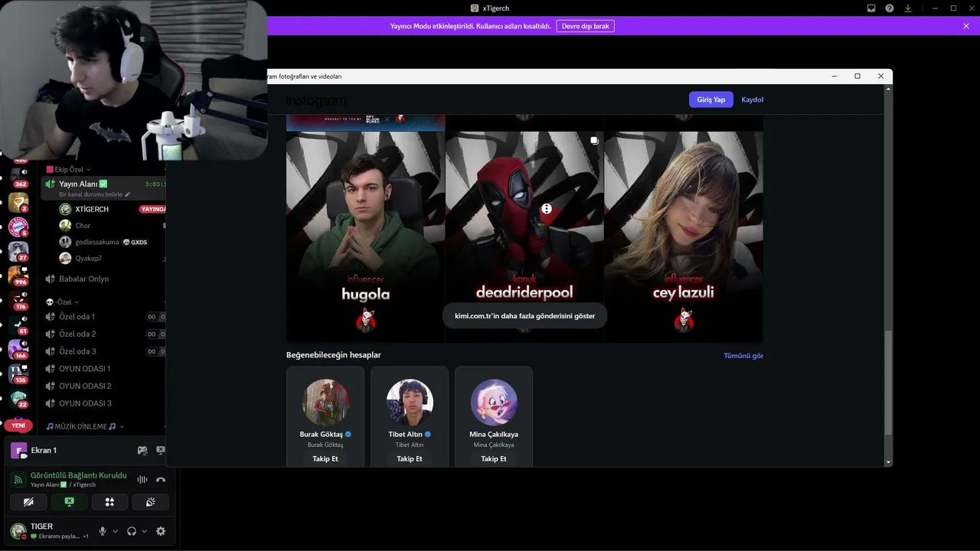
Task: Open TIGER user profile avatar
Action: 18,531
